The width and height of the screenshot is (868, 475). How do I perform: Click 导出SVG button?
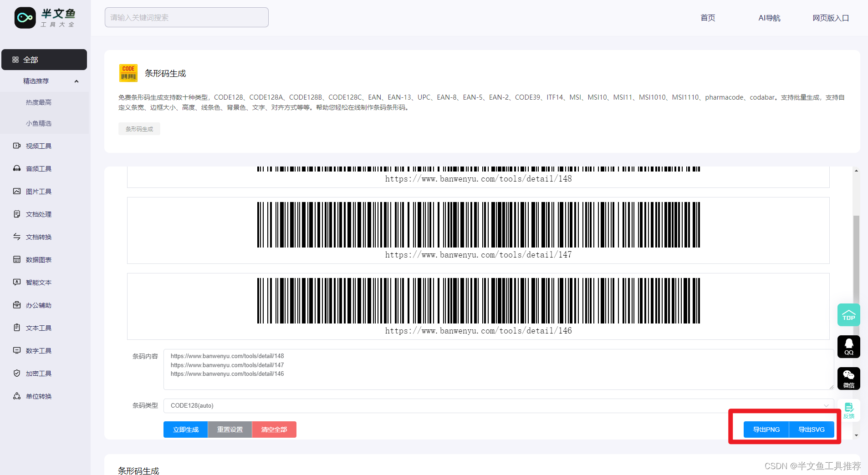point(812,430)
